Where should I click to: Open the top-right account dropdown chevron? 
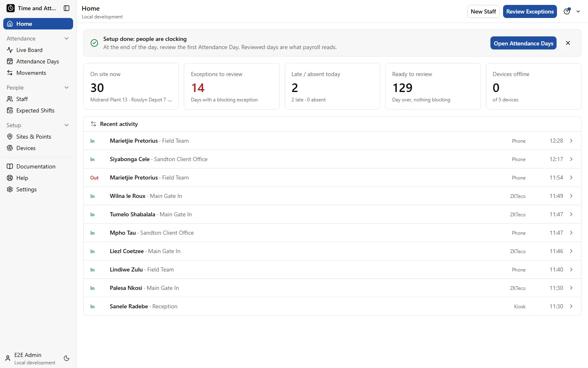click(x=578, y=11)
